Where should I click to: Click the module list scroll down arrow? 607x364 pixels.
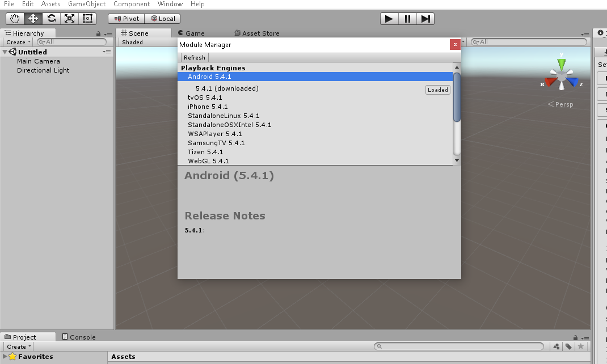coord(457,160)
